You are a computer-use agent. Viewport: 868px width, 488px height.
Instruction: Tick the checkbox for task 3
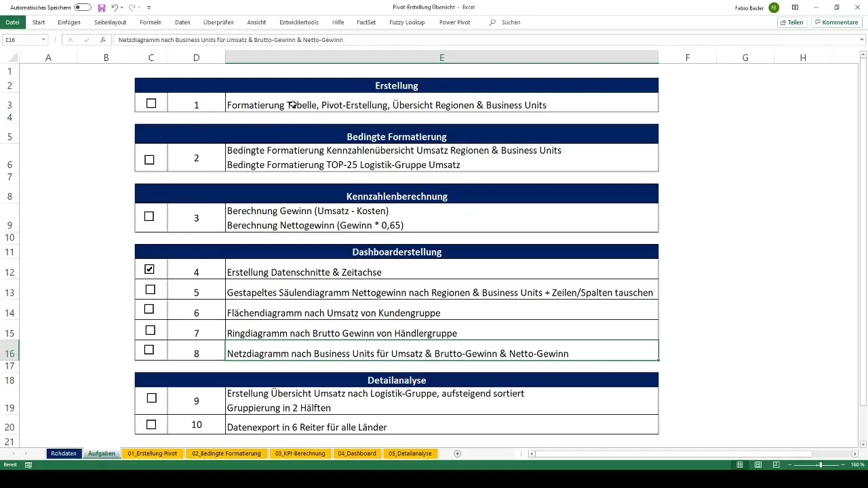pos(149,216)
